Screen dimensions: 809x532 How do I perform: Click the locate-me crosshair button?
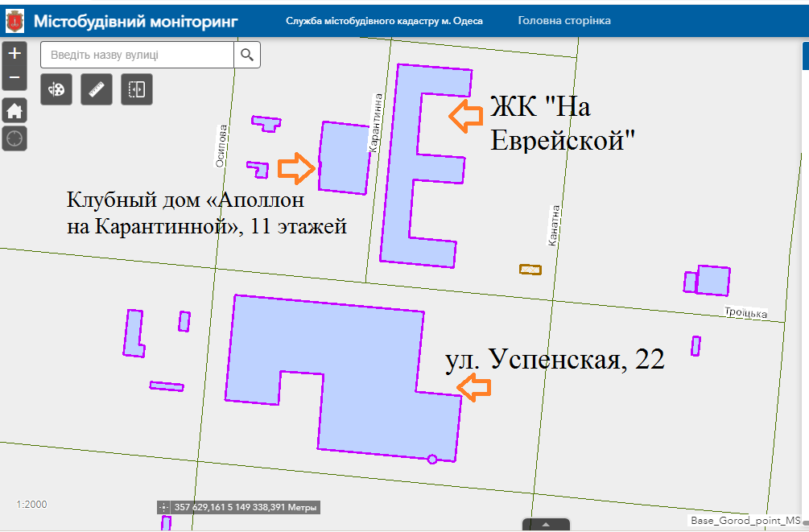[x=14, y=138]
